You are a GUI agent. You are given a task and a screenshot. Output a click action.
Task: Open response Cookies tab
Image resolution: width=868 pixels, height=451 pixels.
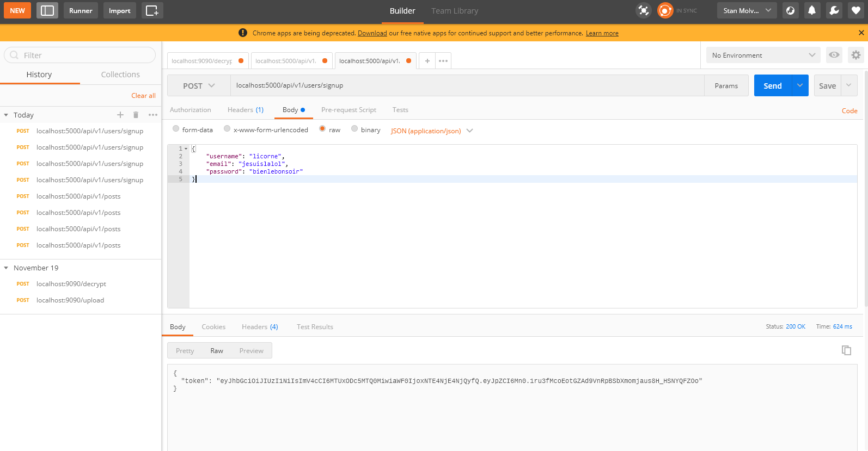[x=213, y=327]
